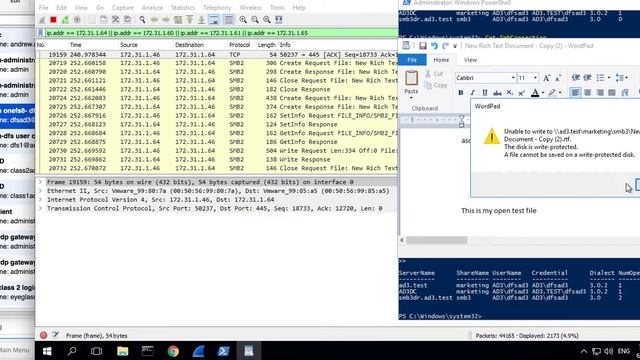Open Wireshark's Analyze menu
The image size is (640, 360).
click(152, 8)
